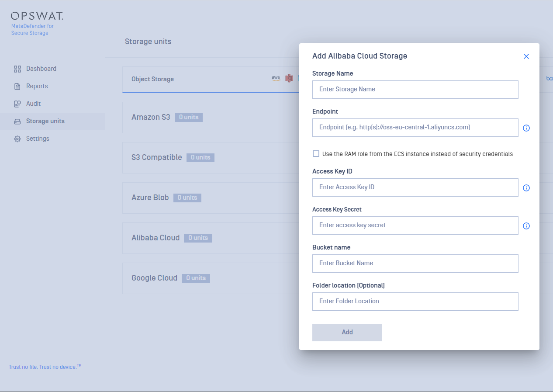Screen dimensions: 553x392
Task: Focus the Access Key ID field
Action: [x=415, y=187]
